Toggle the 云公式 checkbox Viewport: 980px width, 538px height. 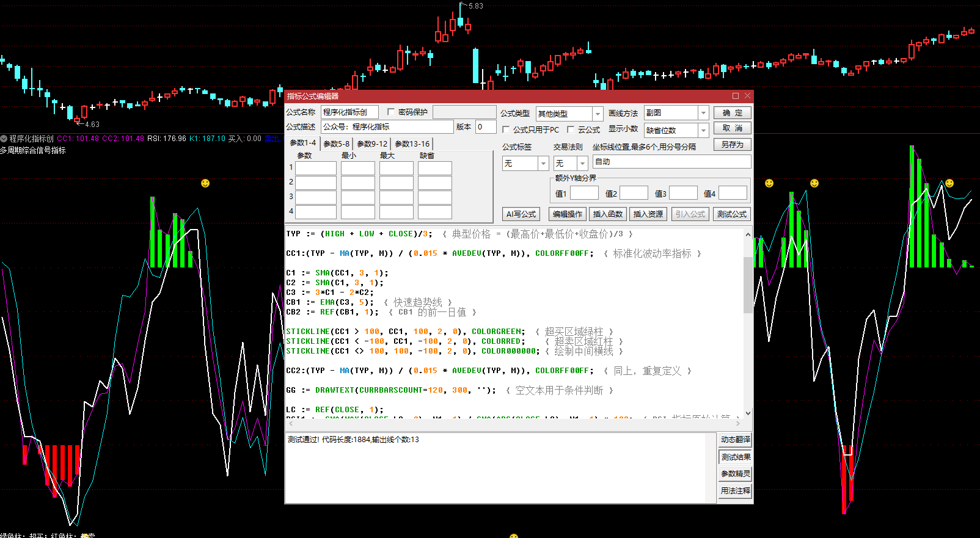pos(571,129)
